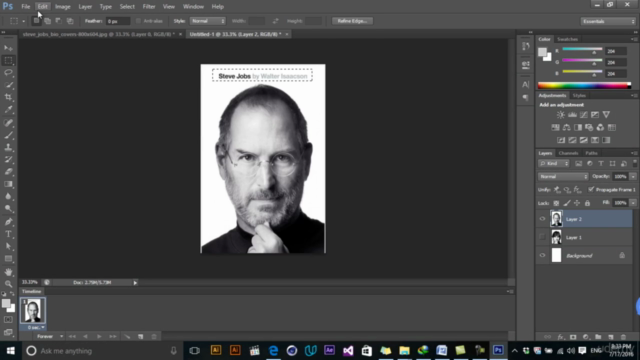Select the Rectangle shape tool
This screenshot has height=360, width=640.
point(8,259)
